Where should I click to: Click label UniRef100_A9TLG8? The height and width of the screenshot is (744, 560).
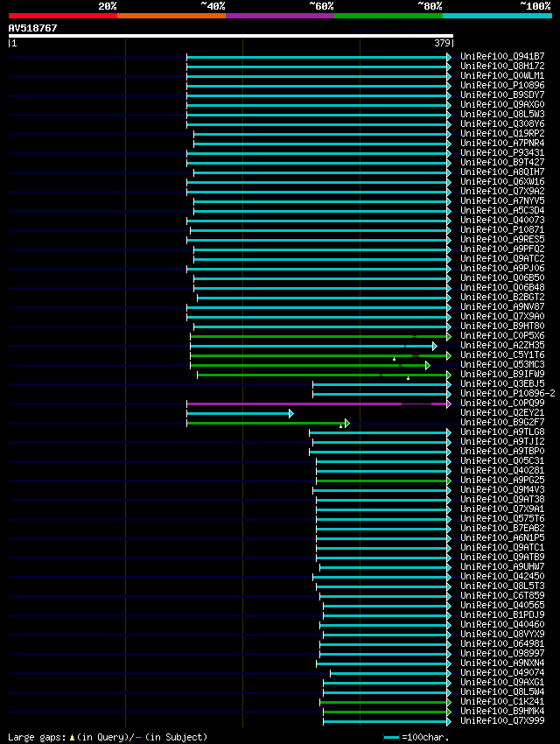(x=502, y=432)
